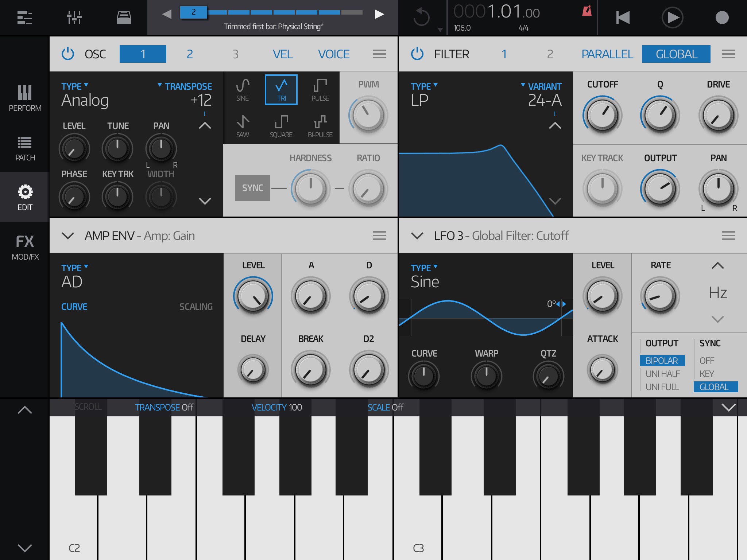
Task: Open the hamburger menu on the FILTER panel
Action: click(728, 54)
